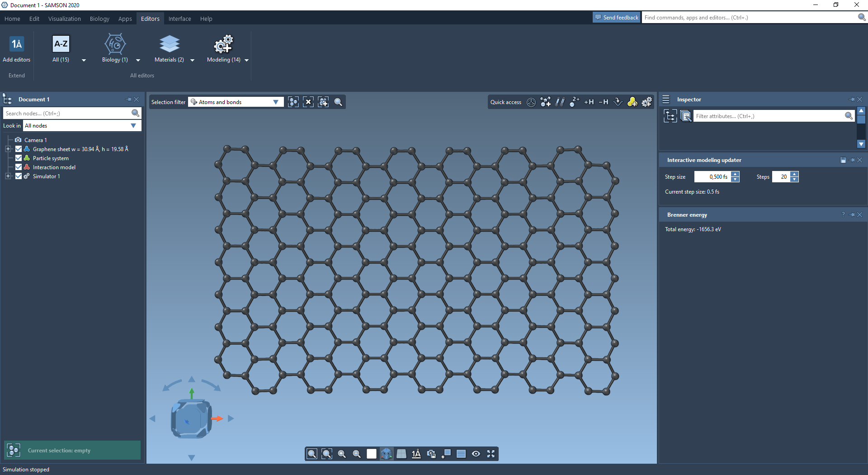The width and height of the screenshot is (868, 475).
Task: Uncheck the Graphene sheet visibility checkbox
Action: (x=19, y=149)
